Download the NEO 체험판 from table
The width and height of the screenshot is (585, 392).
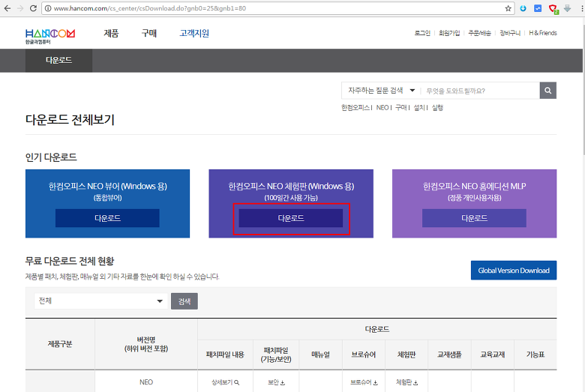pyautogui.click(x=406, y=382)
